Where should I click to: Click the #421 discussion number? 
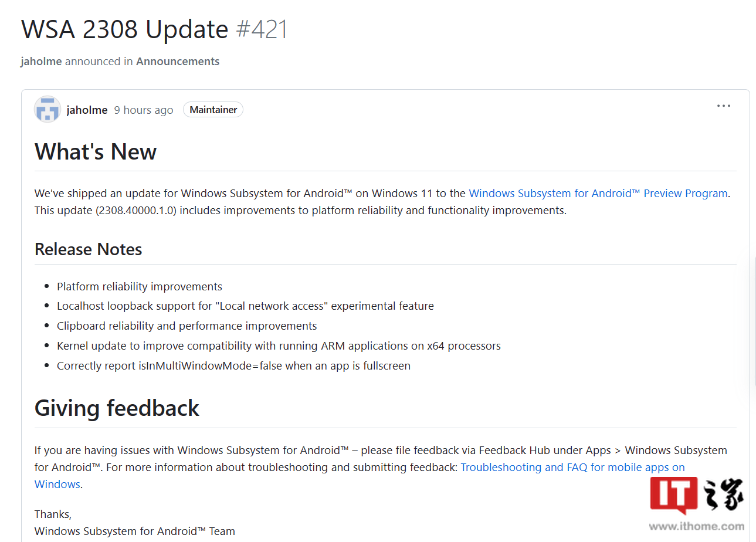[262, 29]
